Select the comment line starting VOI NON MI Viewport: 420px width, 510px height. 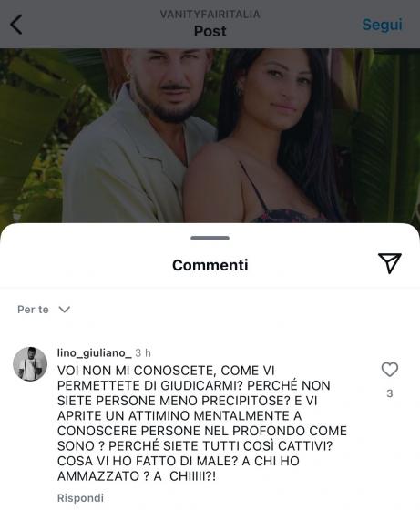[166, 370]
